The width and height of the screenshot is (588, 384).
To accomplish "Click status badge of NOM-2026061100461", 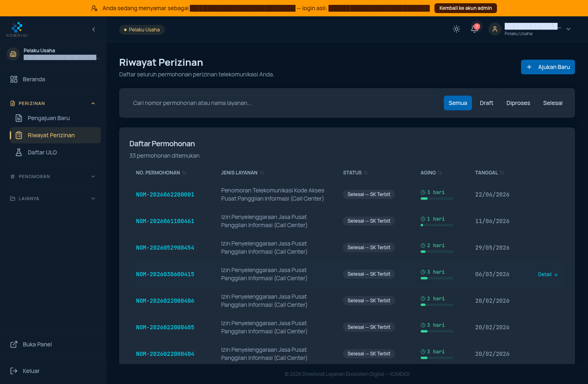I will coord(369,221).
